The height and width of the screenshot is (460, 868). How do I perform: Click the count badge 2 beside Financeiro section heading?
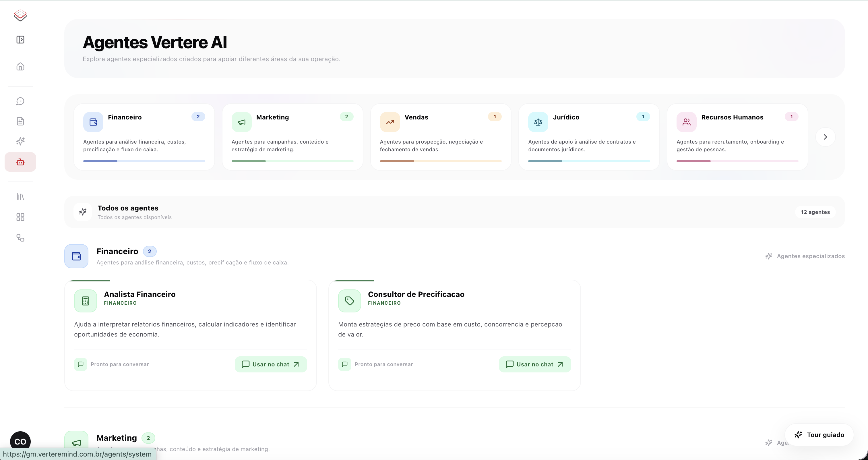[x=150, y=252]
